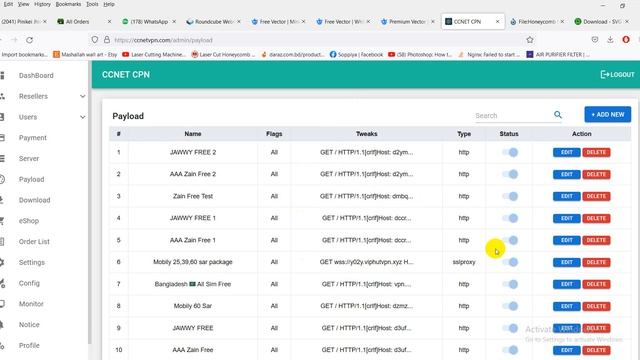This screenshot has height=360, width=640.
Task: Click the + ADD NEW button
Action: tap(607, 115)
